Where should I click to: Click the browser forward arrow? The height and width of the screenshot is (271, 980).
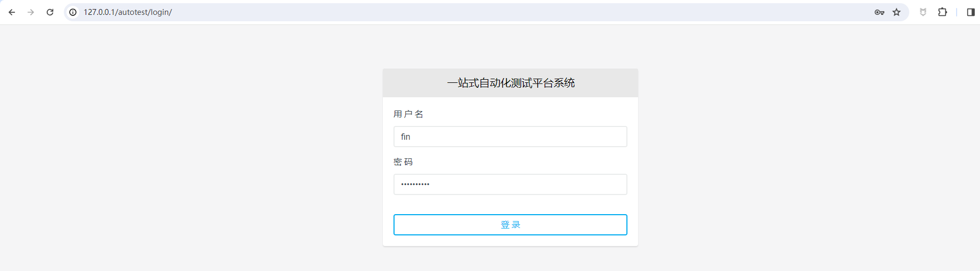[x=31, y=12]
